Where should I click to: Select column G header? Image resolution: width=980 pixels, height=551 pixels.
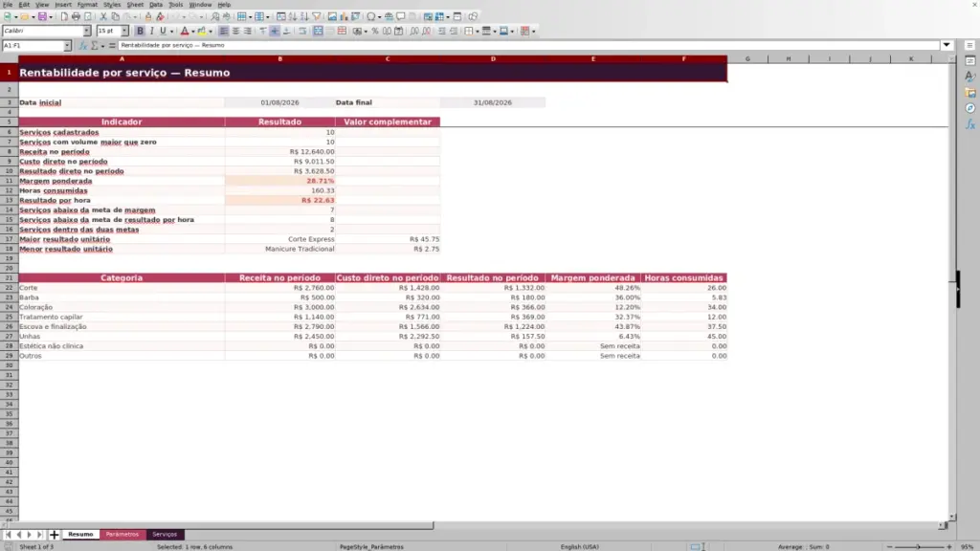click(x=747, y=58)
